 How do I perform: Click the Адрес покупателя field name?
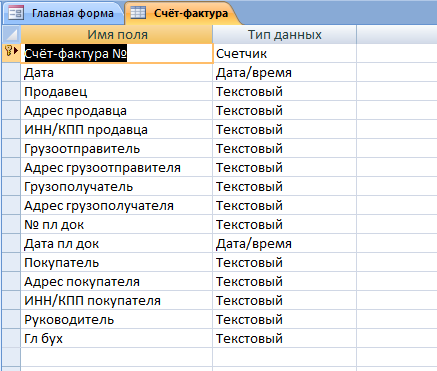pyautogui.click(x=117, y=281)
